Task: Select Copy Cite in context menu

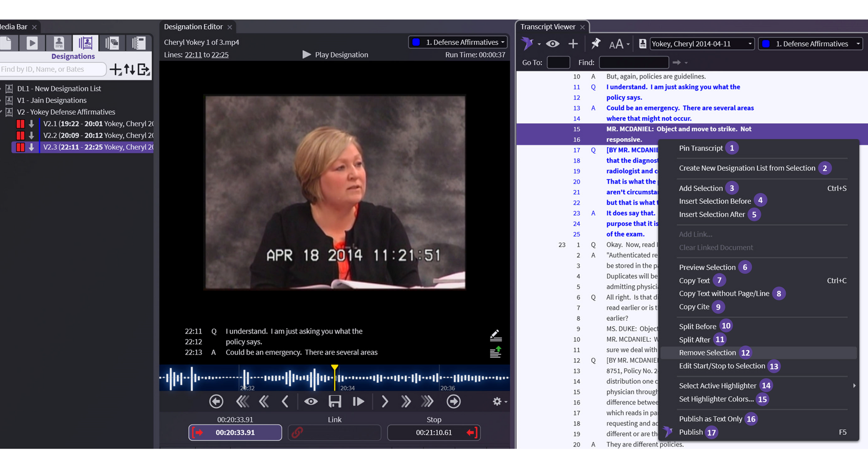Action: [694, 307]
